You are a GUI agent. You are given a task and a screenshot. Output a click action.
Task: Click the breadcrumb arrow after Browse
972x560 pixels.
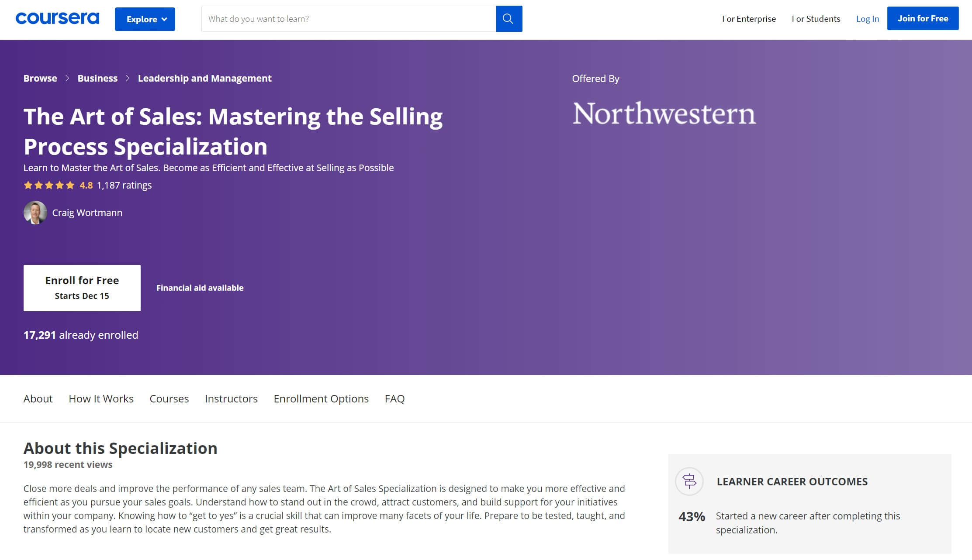(68, 78)
